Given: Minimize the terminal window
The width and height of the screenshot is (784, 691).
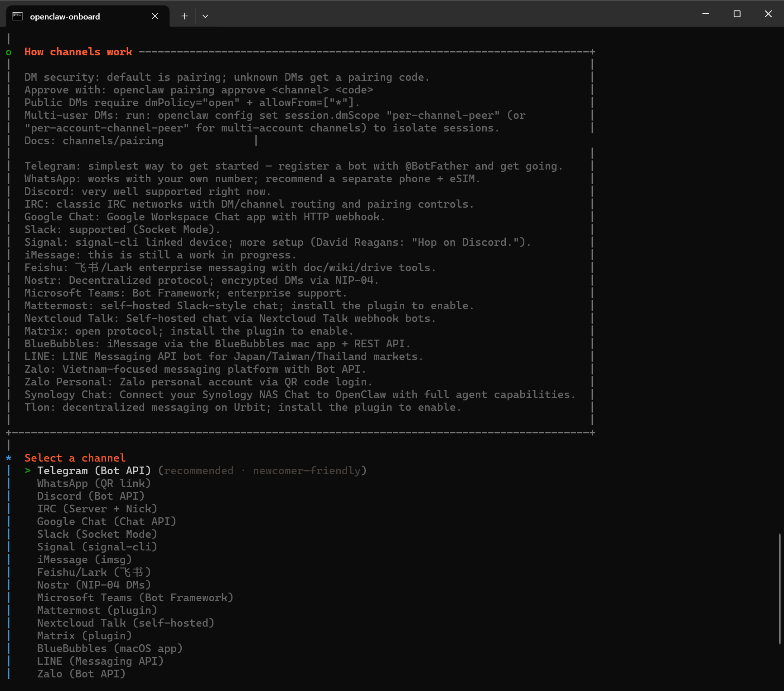Looking at the screenshot, I should click(706, 14).
